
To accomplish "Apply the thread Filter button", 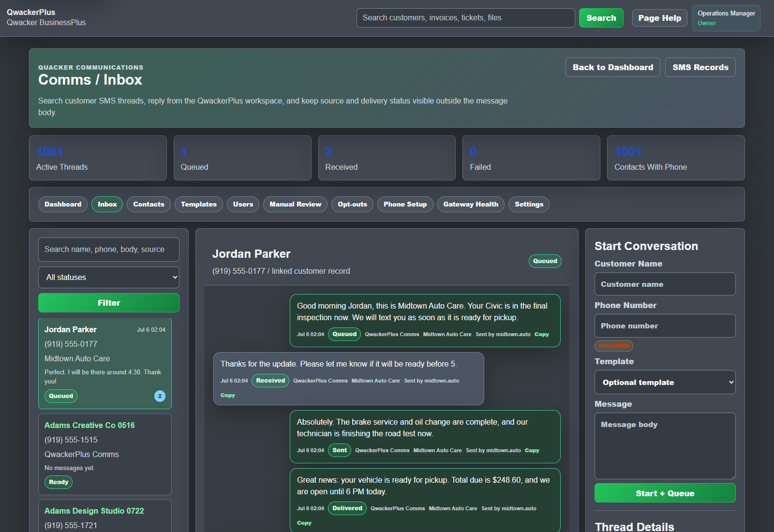I will coord(109,303).
